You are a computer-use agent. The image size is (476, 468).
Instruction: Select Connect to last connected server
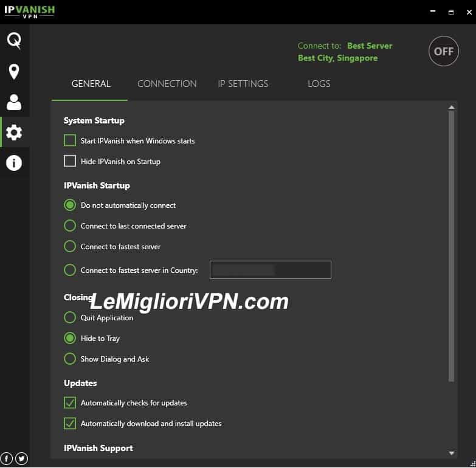70,226
